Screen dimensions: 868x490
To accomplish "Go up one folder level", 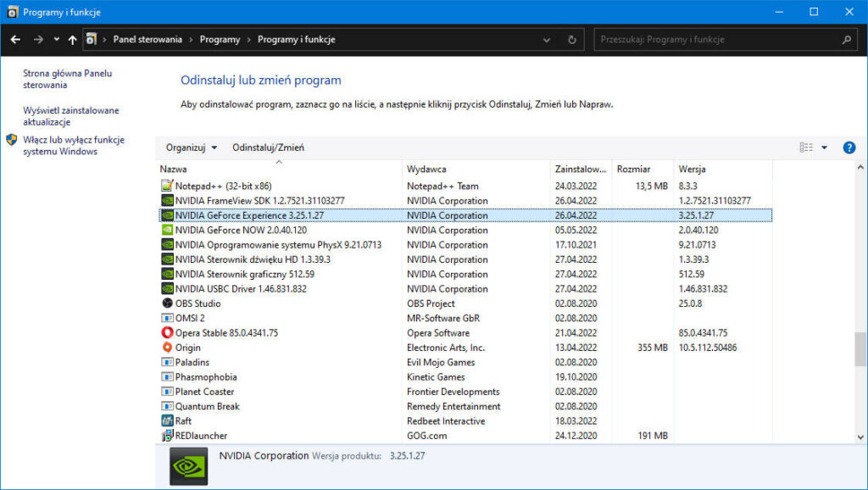I will [x=72, y=39].
